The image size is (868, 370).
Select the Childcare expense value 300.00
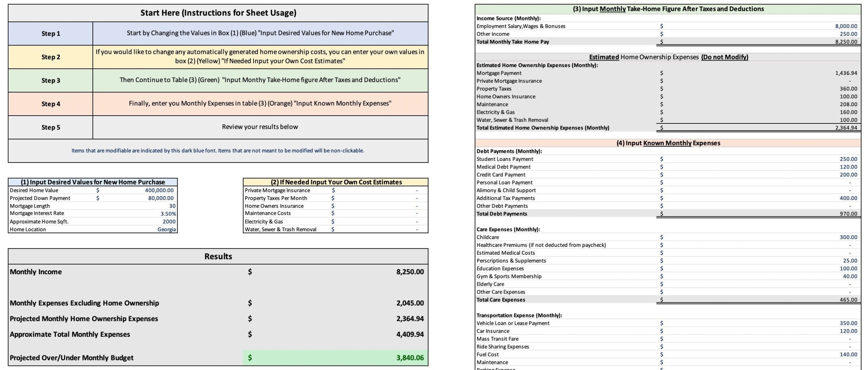[x=848, y=237]
